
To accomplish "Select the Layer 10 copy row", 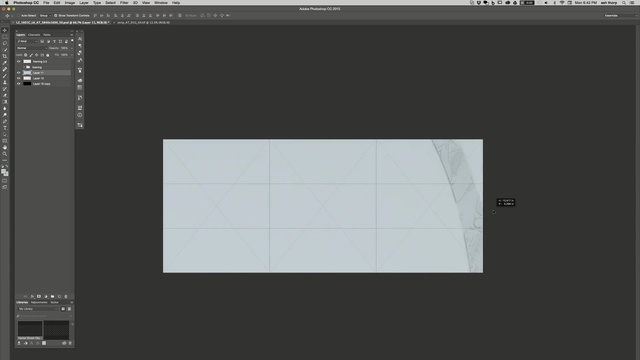I will pos(43,84).
